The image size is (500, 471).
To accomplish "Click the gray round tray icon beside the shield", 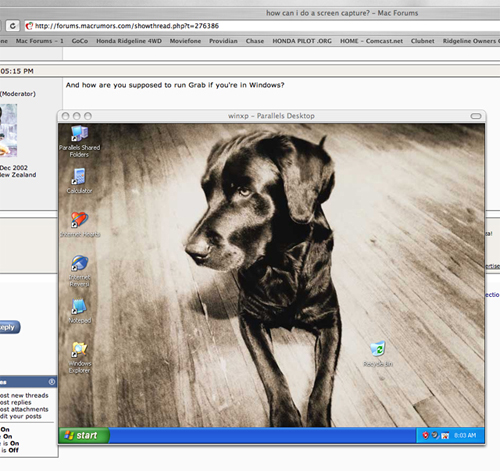I will (435, 435).
